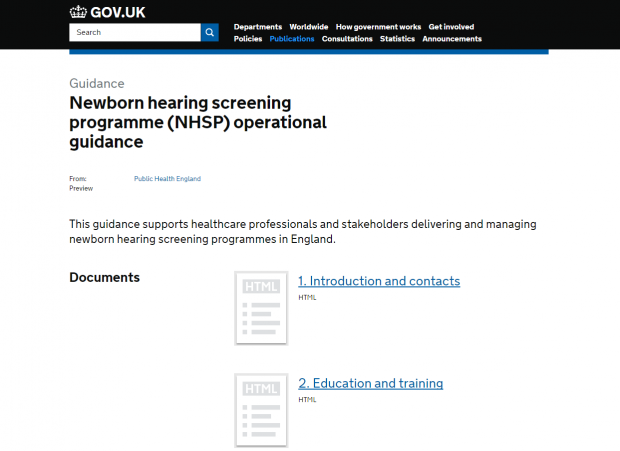Screen dimensions: 620x451
Task: Open '1. Introduction and contacts' link
Action: pos(379,281)
